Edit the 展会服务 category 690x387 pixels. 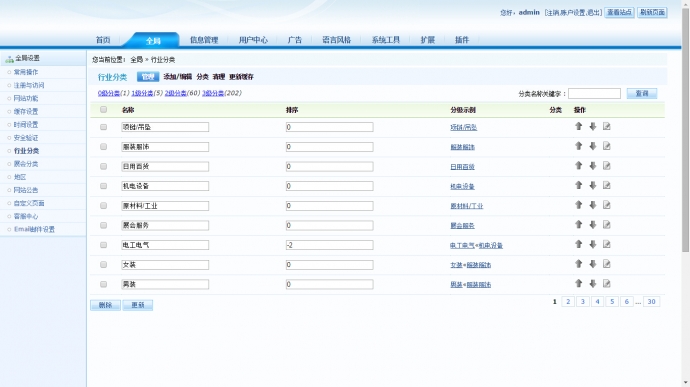click(607, 225)
